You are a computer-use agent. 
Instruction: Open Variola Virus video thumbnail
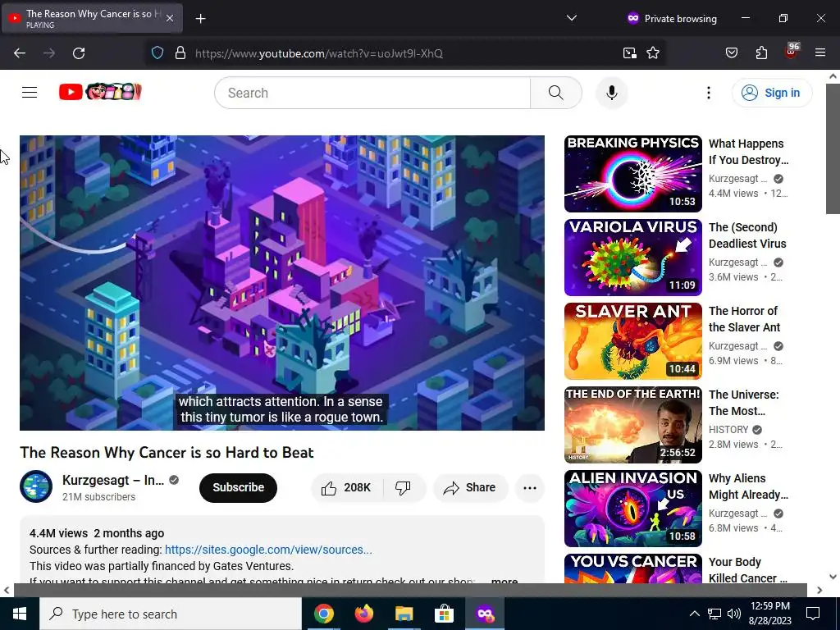click(632, 257)
